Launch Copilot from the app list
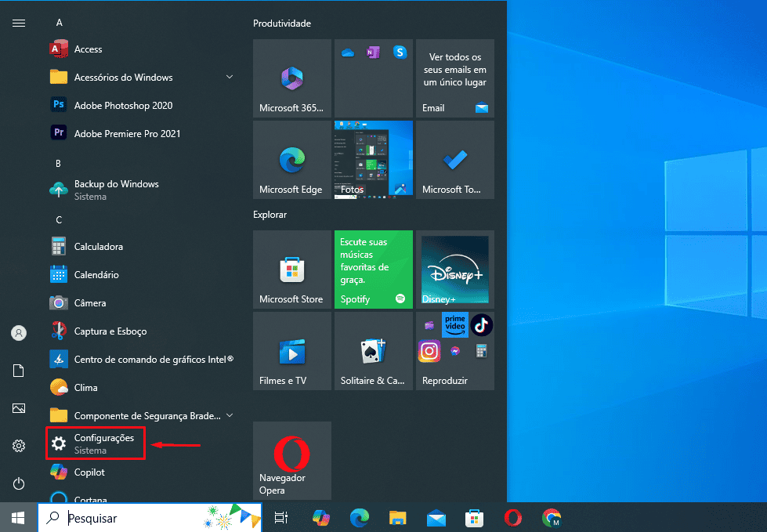 tap(141, 472)
